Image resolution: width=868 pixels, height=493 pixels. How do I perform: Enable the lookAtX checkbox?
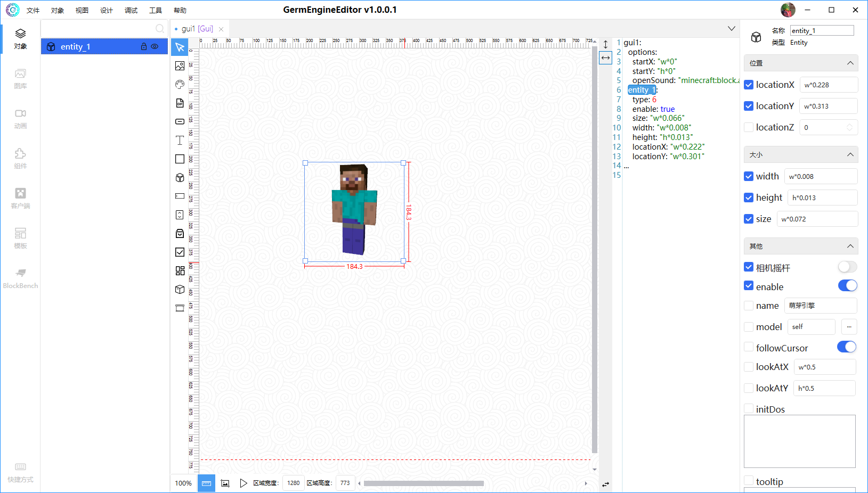(749, 367)
